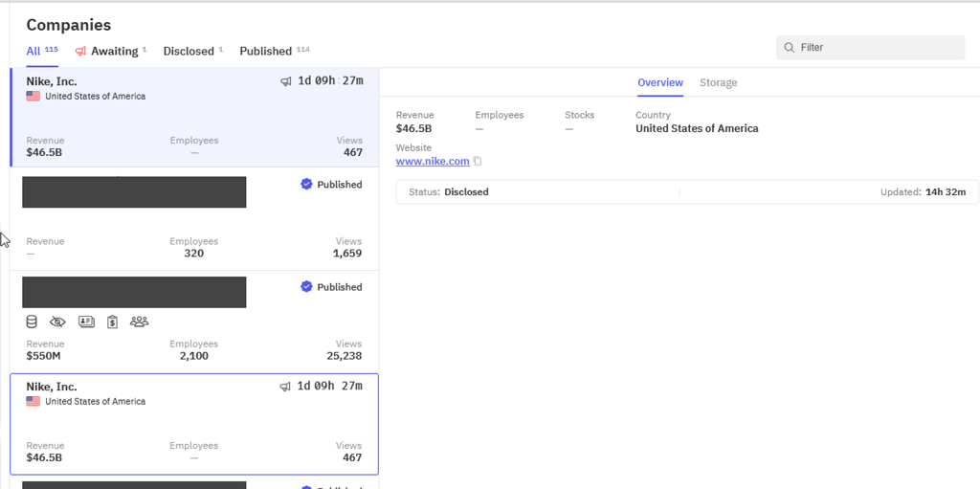The width and height of the screenshot is (980, 489).
Task: Click the dollar document icon on $550M card
Action: coord(113,322)
